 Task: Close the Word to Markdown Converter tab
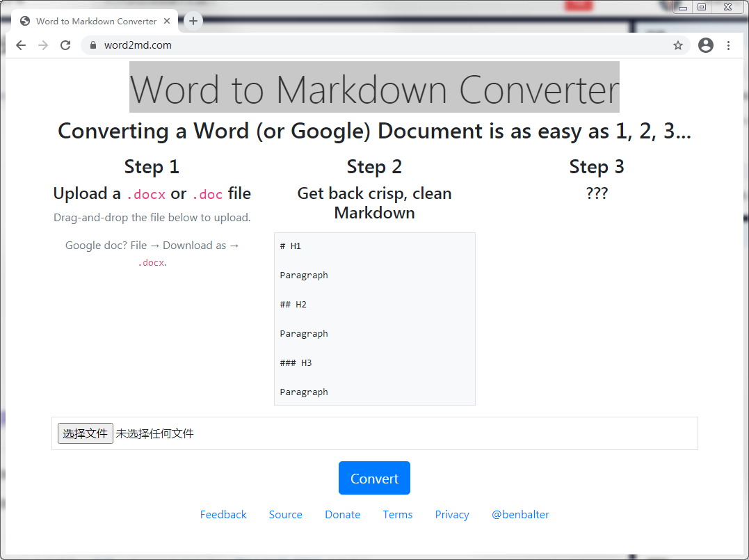point(167,21)
